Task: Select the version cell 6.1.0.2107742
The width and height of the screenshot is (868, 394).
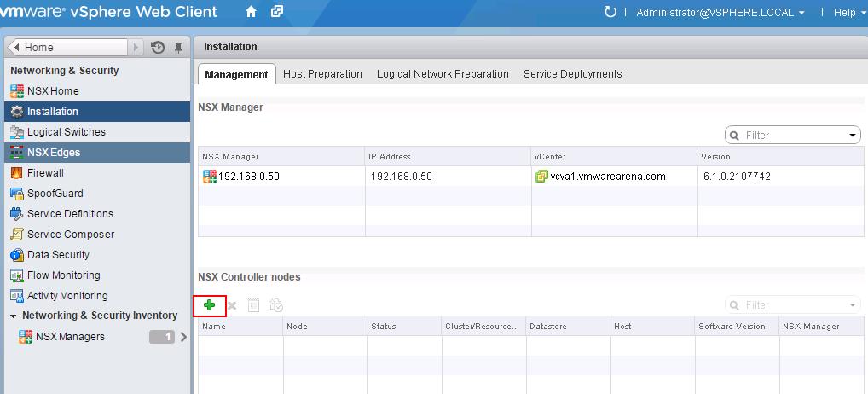Action: click(780, 177)
